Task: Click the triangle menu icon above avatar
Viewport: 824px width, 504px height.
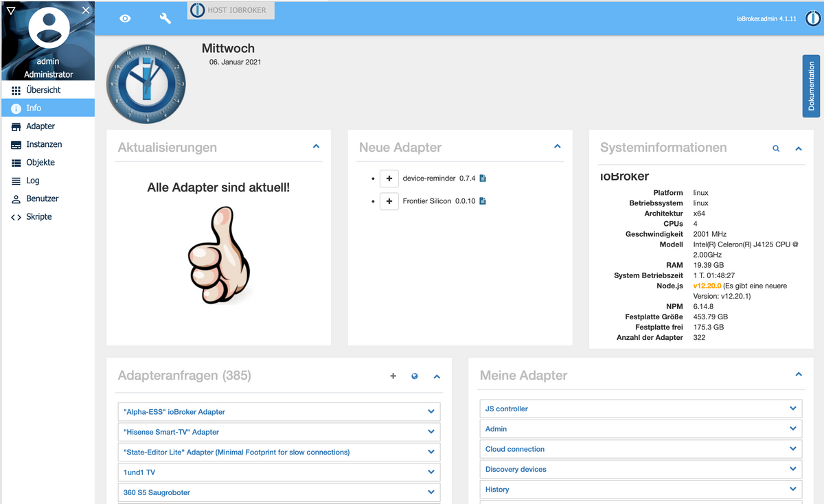Action: 10,10
